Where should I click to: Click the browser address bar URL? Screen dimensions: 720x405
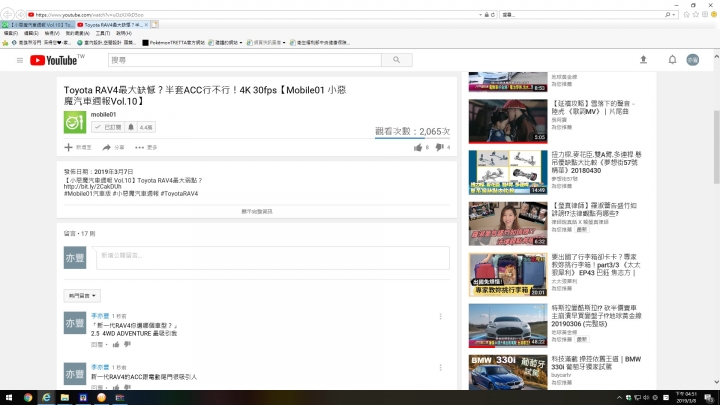90,15
